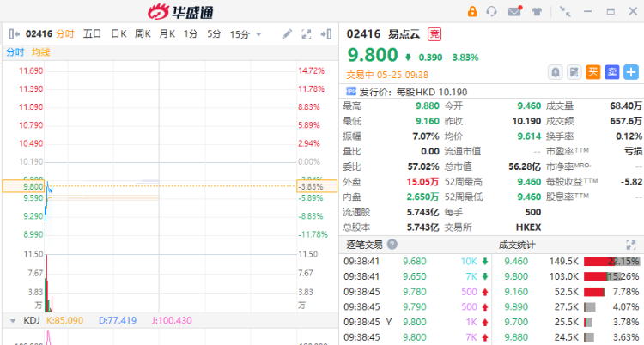Open the stock notes icon
The width and height of the screenshot is (644, 345).
click(574, 72)
